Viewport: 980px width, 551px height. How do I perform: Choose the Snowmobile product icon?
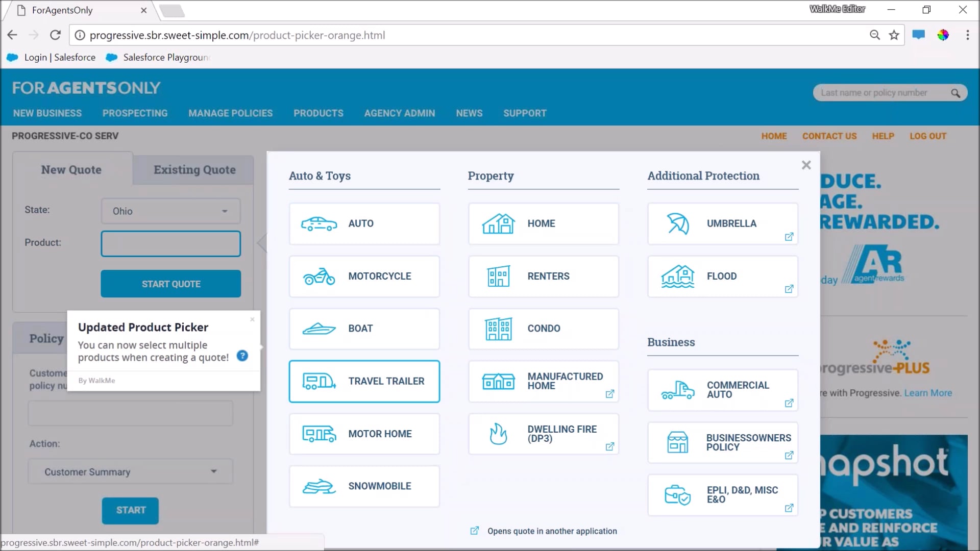click(x=319, y=486)
